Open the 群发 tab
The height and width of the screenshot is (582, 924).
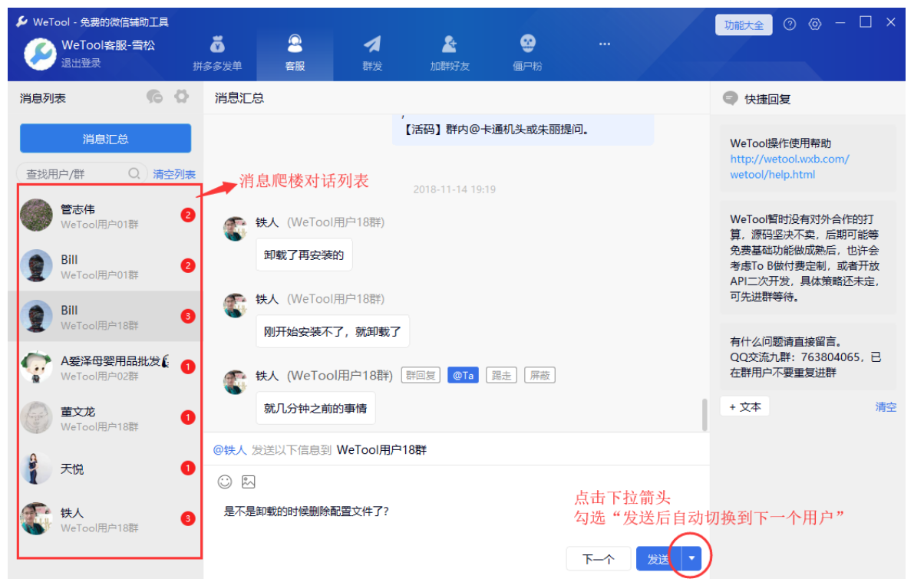[372, 52]
